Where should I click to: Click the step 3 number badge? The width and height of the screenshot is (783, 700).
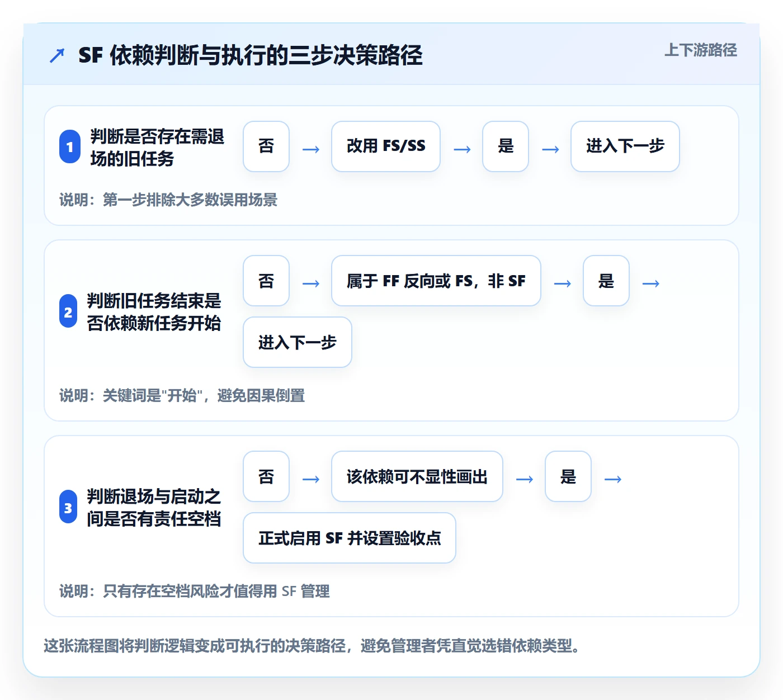(68, 507)
